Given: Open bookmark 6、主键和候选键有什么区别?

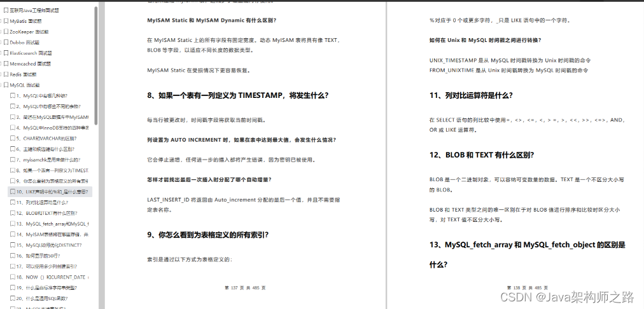Looking at the screenshot, I should (x=45, y=149).
